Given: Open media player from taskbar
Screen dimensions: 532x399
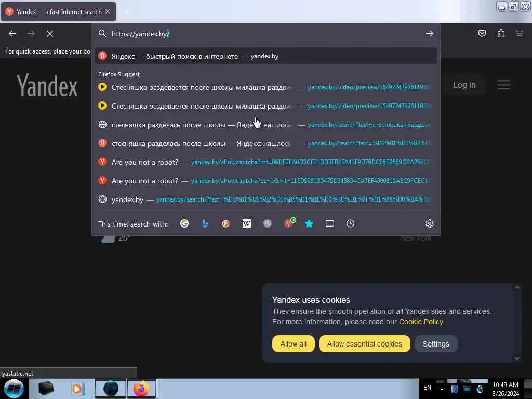Looking at the screenshot, I should click(77, 389).
